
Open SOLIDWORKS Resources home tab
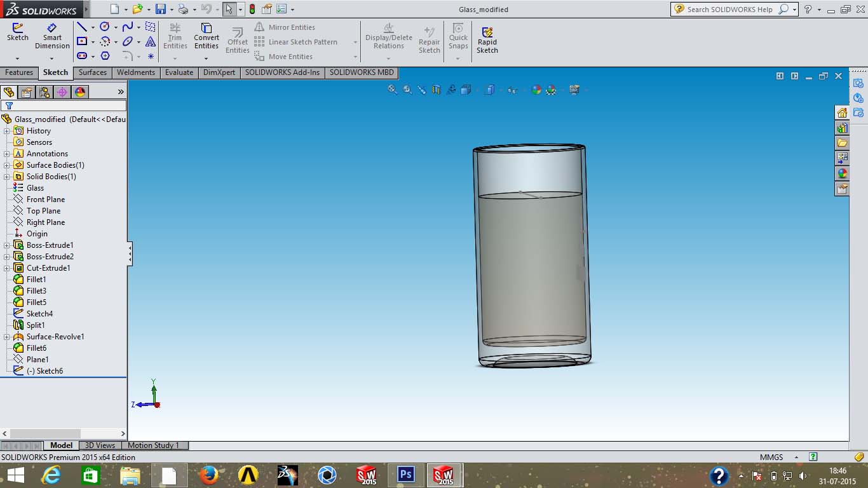pos(842,112)
